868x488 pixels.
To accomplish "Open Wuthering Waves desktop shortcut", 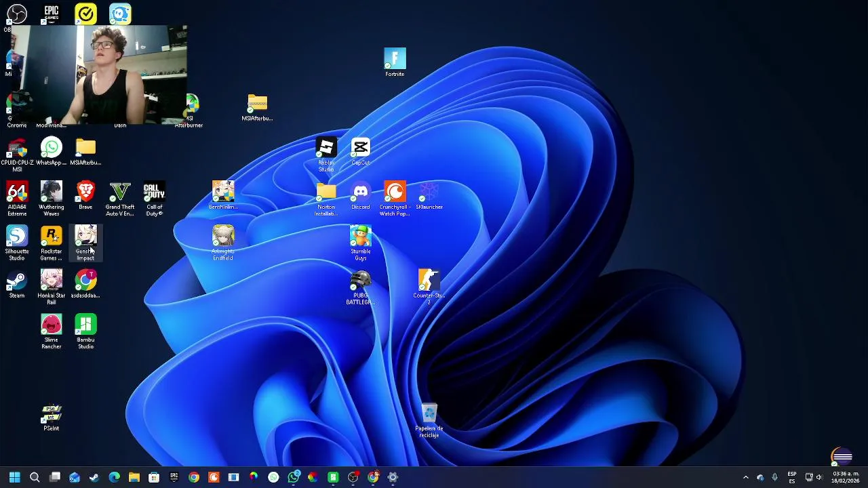I will [x=52, y=199].
